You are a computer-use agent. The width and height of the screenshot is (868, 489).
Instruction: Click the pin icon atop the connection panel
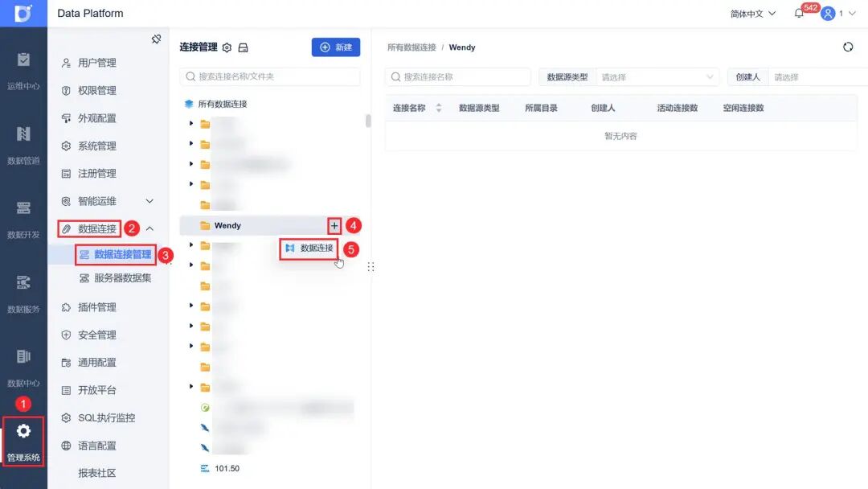coord(157,38)
